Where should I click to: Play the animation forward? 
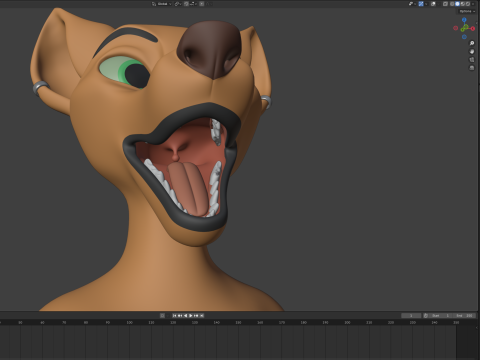pos(191,315)
